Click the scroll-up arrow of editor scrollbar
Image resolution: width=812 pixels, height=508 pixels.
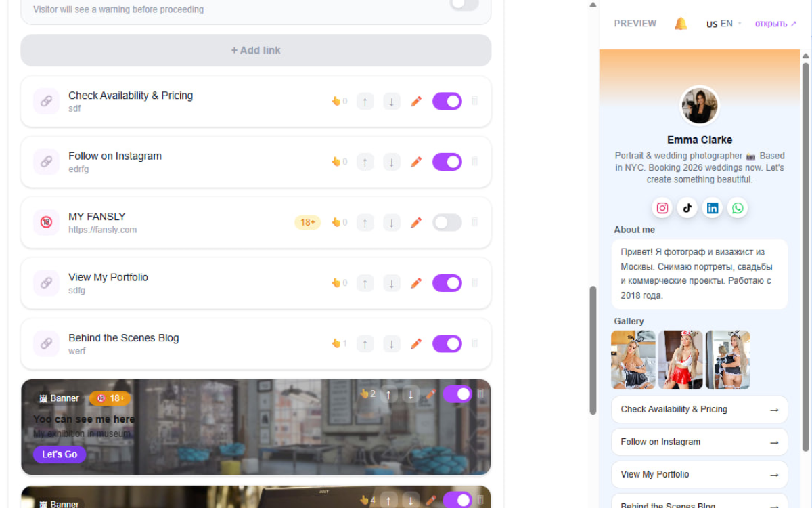click(x=593, y=5)
